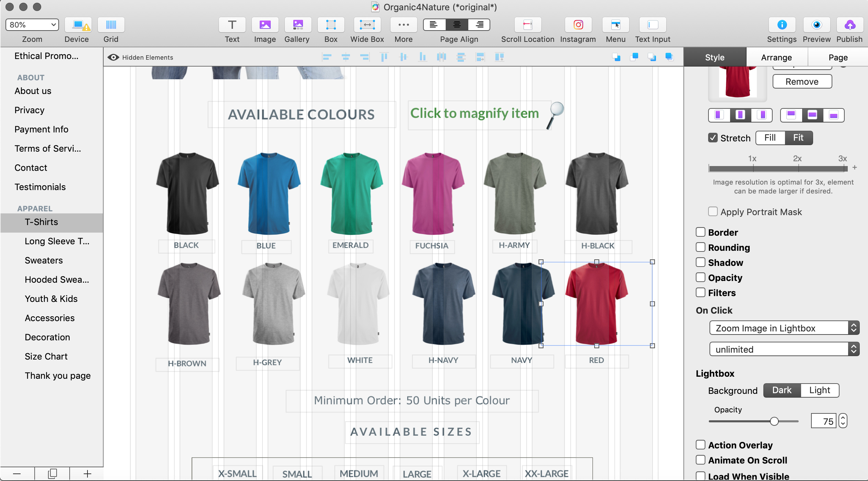868x481 pixels.
Task: Select Fill stretch mode
Action: (770, 138)
